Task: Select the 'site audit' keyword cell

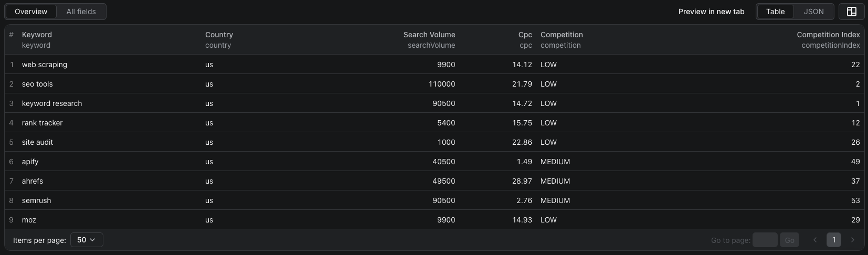Action: point(37,142)
